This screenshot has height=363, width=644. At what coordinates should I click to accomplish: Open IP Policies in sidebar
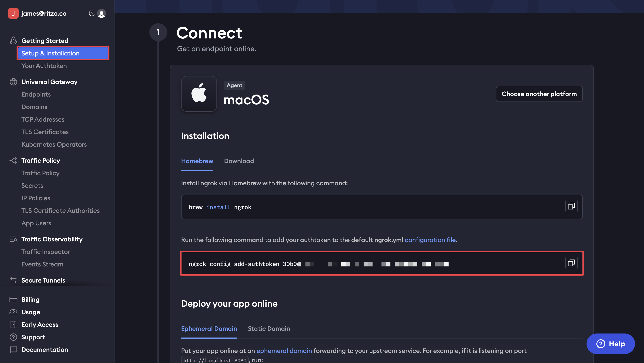pyautogui.click(x=36, y=198)
